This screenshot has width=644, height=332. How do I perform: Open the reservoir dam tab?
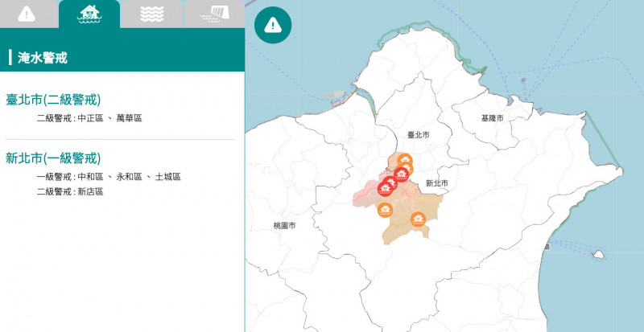coord(214,14)
